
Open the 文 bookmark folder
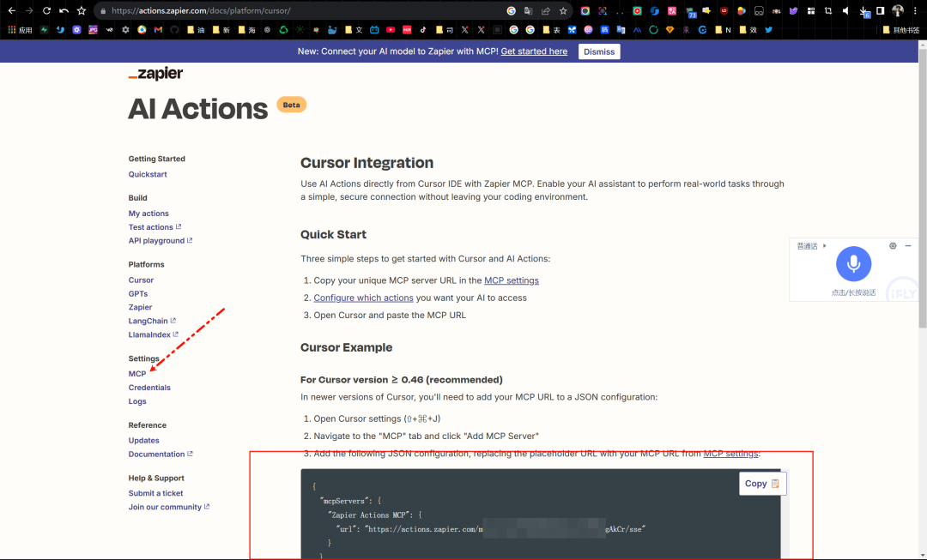[354, 29]
